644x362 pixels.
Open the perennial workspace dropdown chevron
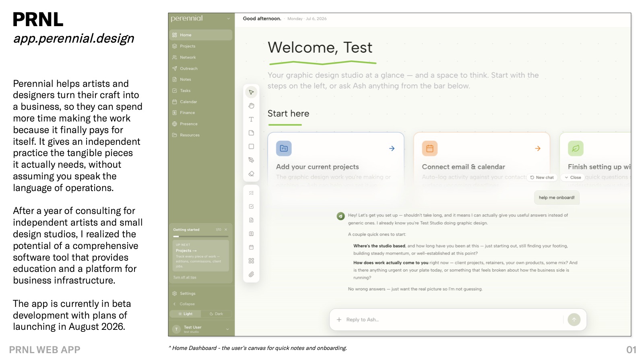click(228, 19)
